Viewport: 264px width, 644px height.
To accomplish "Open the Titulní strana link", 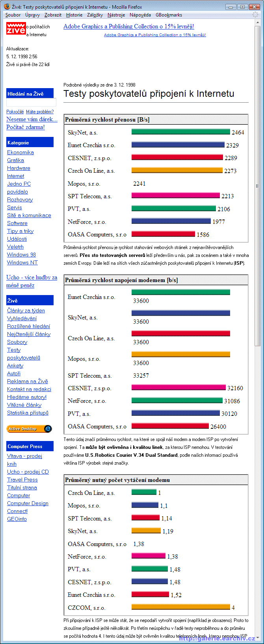I will [x=22, y=487].
